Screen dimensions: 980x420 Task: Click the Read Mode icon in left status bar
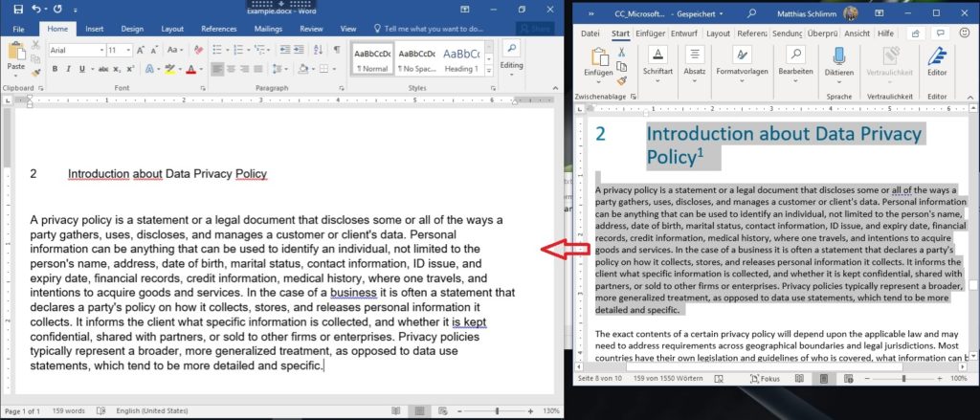(395, 411)
